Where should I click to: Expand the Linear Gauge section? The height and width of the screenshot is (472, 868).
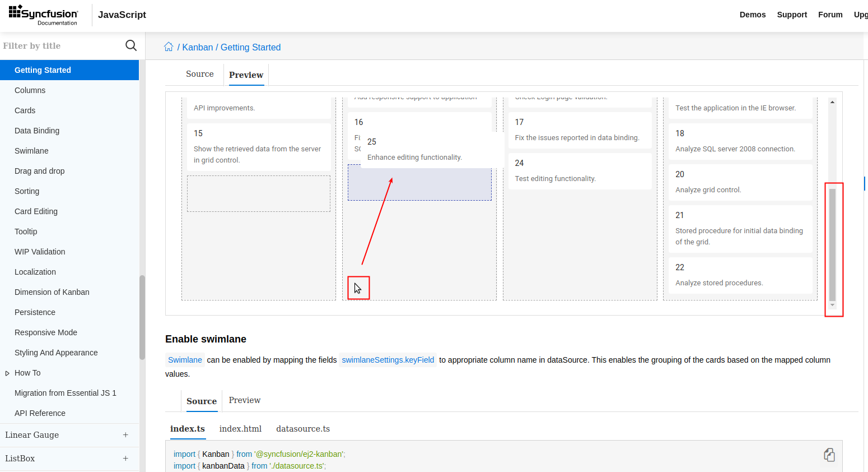pyautogui.click(x=125, y=435)
